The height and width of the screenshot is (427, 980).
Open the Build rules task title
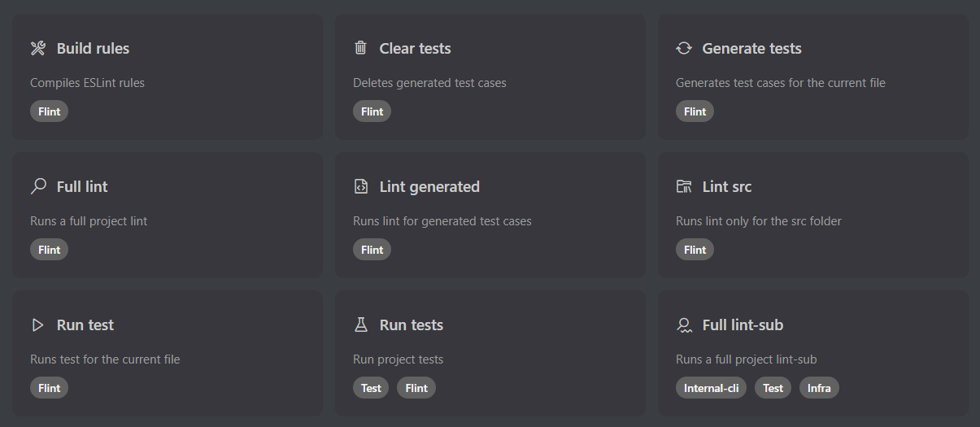(93, 49)
